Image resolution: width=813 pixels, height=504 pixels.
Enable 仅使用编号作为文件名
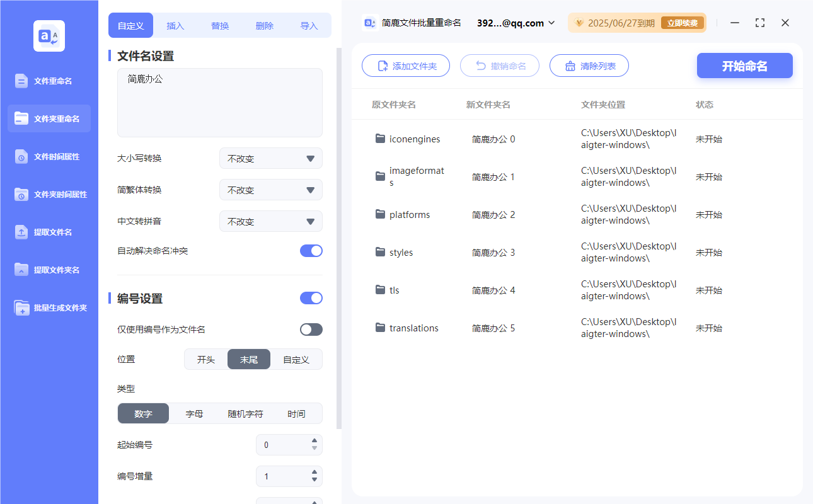tap(311, 329)
